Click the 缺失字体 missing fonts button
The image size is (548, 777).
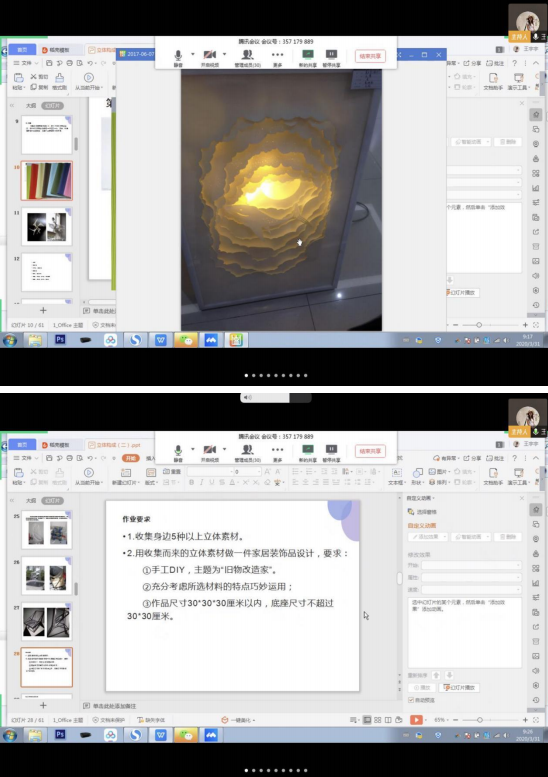151,720
